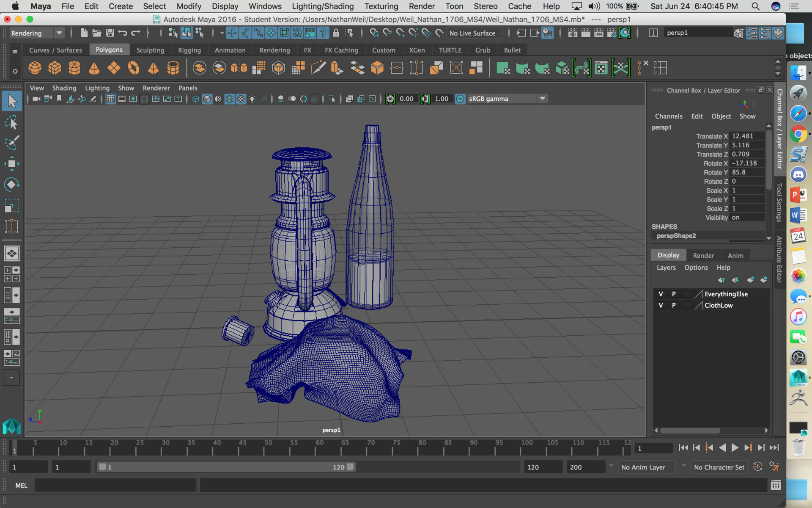The width and height of the screenshot is (812, 508).
Task: Create a polygon cube from the shelf
Action: pos(55,68)
